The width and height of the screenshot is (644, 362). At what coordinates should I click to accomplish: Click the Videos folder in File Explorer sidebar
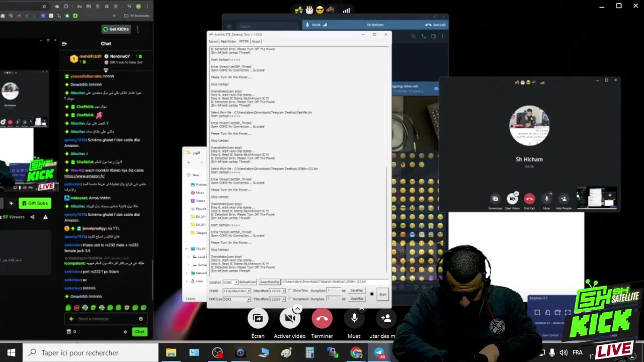[x=198, y=201]
